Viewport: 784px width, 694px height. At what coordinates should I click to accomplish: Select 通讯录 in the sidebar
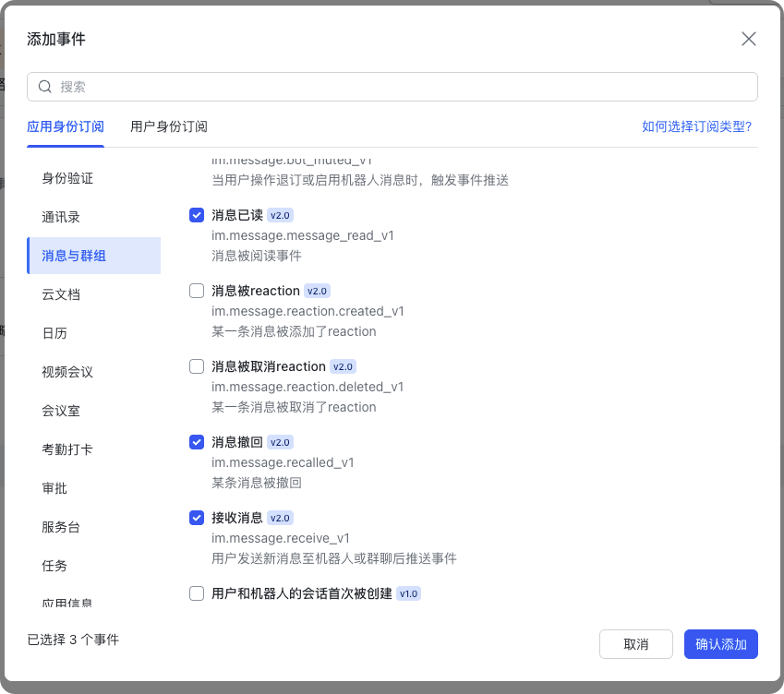tap(61, 217)
